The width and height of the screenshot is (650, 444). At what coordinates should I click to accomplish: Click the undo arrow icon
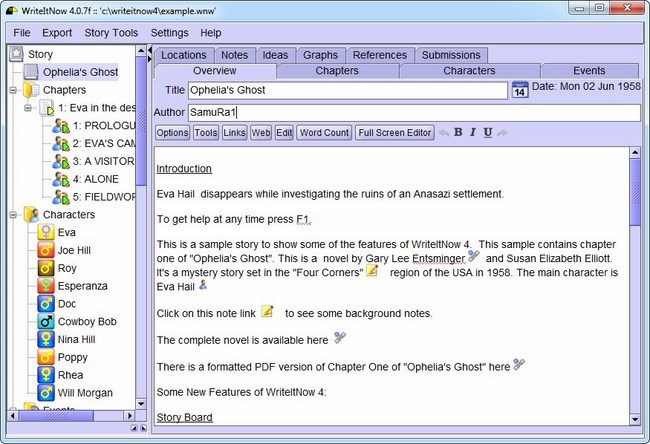pos(444,133)
